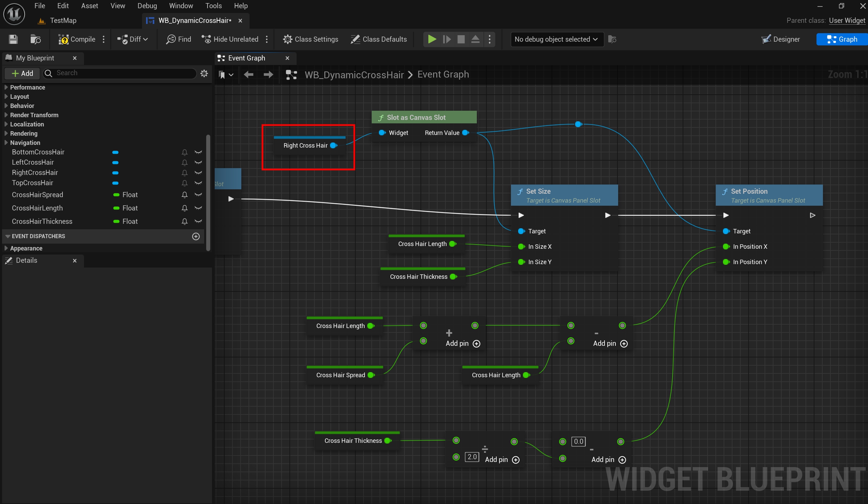Open My Blueprint settings gear icon

204,73
